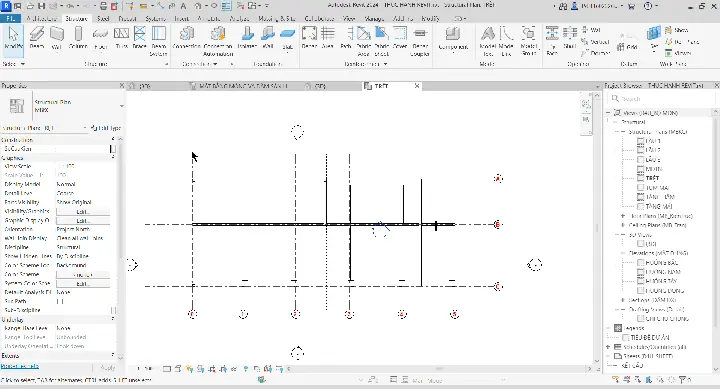This screenshot has height=389, width=720.
Task: Switch to the Architecture ribbon tab
Action: [x=41, y=18]
